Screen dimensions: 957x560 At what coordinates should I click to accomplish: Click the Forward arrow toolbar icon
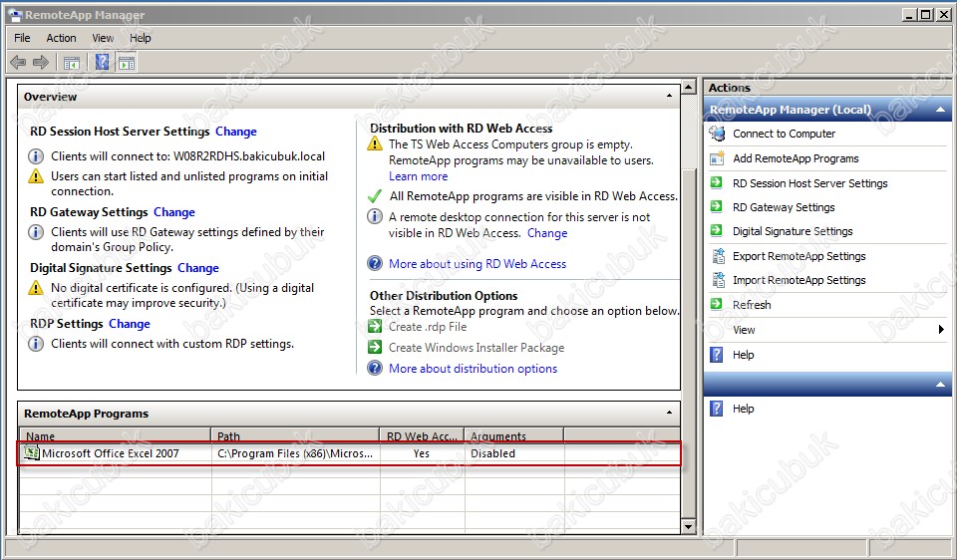click(41, 62)
